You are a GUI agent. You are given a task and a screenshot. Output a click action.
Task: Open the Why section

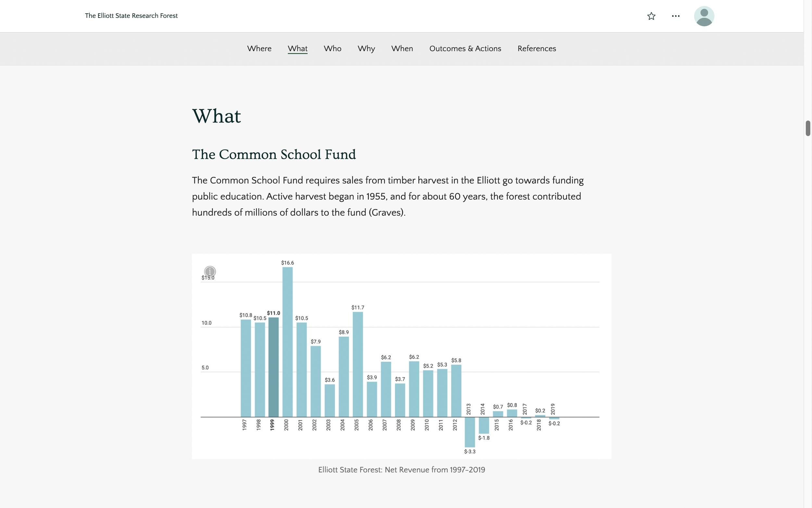tap(366, 48)
